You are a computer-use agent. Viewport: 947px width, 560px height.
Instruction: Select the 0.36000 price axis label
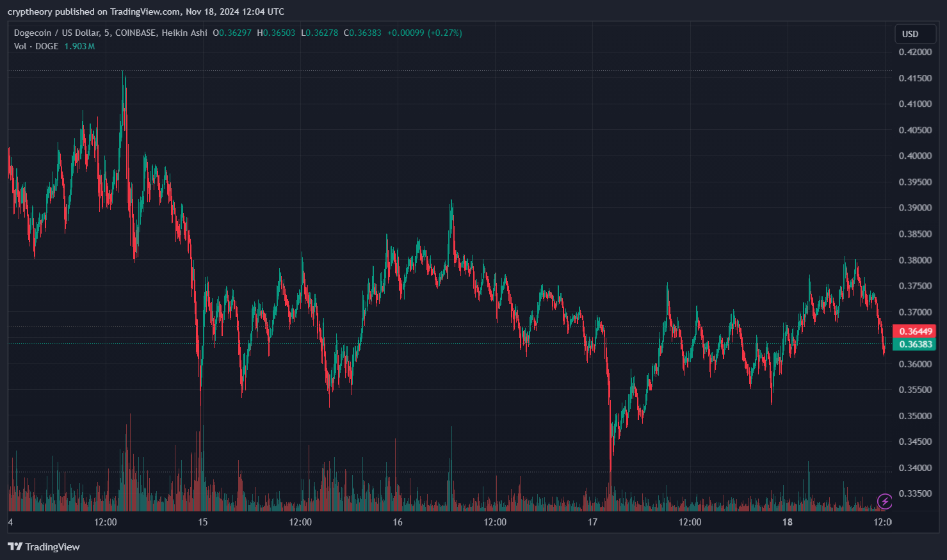pos(915,364)
